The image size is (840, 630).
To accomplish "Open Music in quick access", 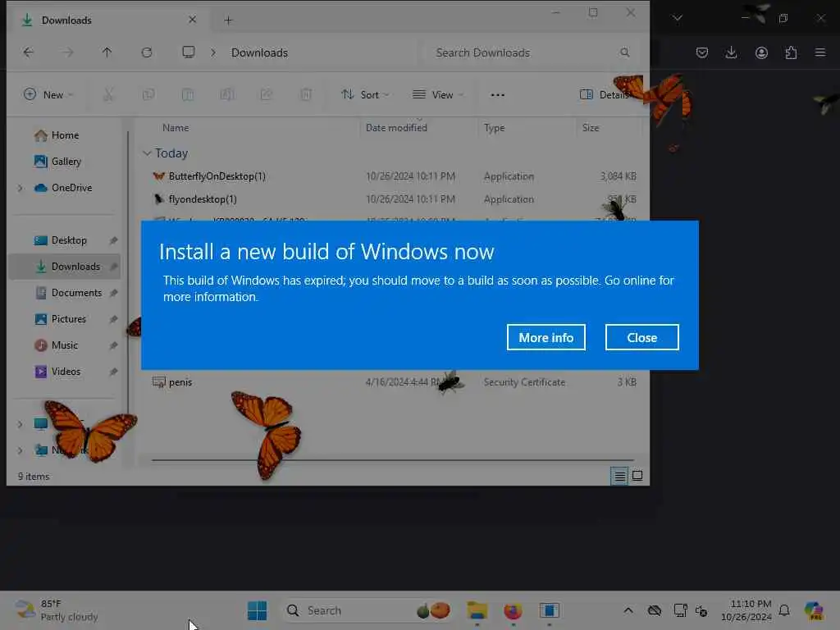I will [x=64, y=345].
